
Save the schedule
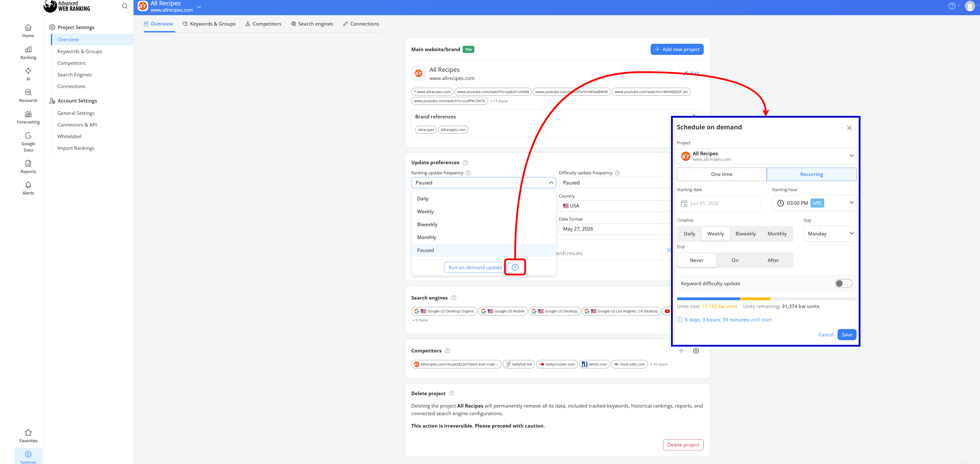pyautogui.click(x=847, y=335)
